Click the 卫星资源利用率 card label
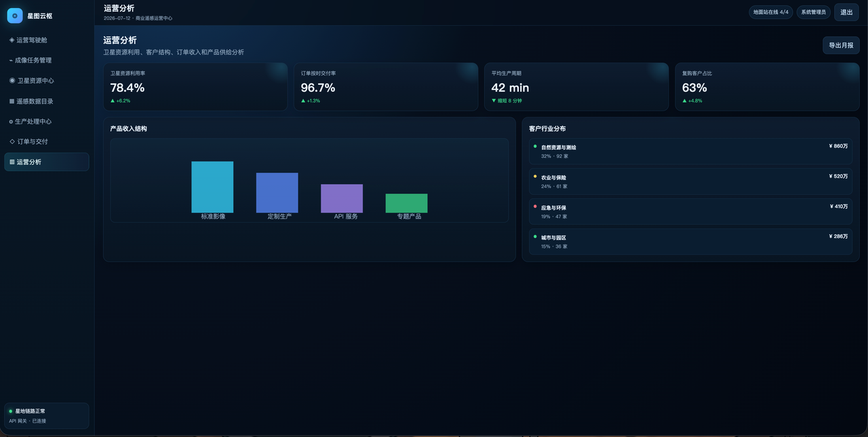The height and width of the screenshot is (437, 868). 127,73
